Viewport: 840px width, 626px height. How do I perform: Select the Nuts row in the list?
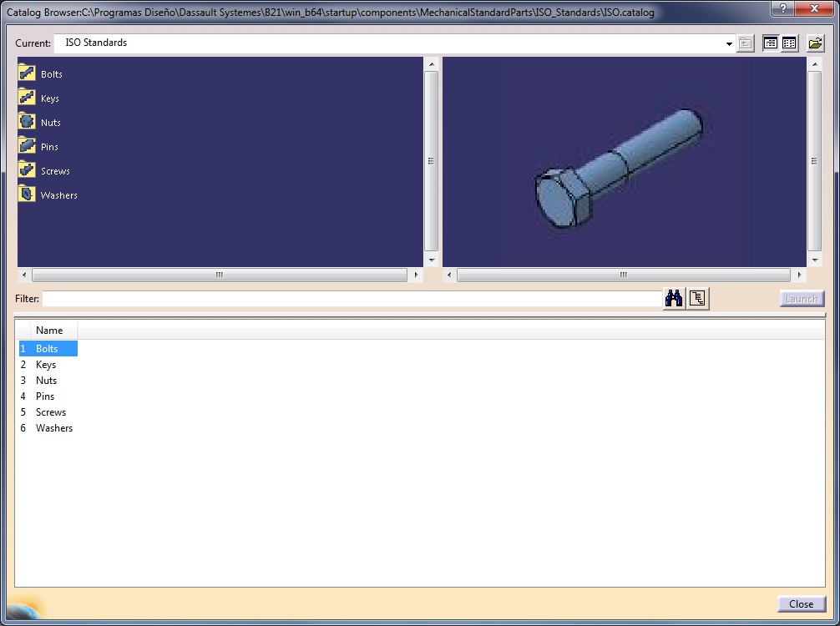[x=47, y=381]
